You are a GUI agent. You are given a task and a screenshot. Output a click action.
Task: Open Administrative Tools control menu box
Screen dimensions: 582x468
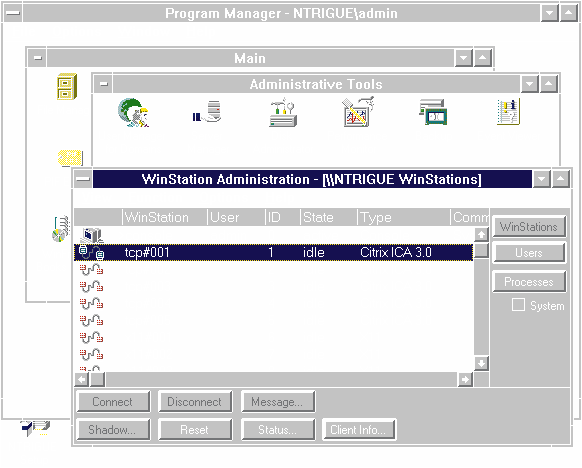click(x=104, y=84)
